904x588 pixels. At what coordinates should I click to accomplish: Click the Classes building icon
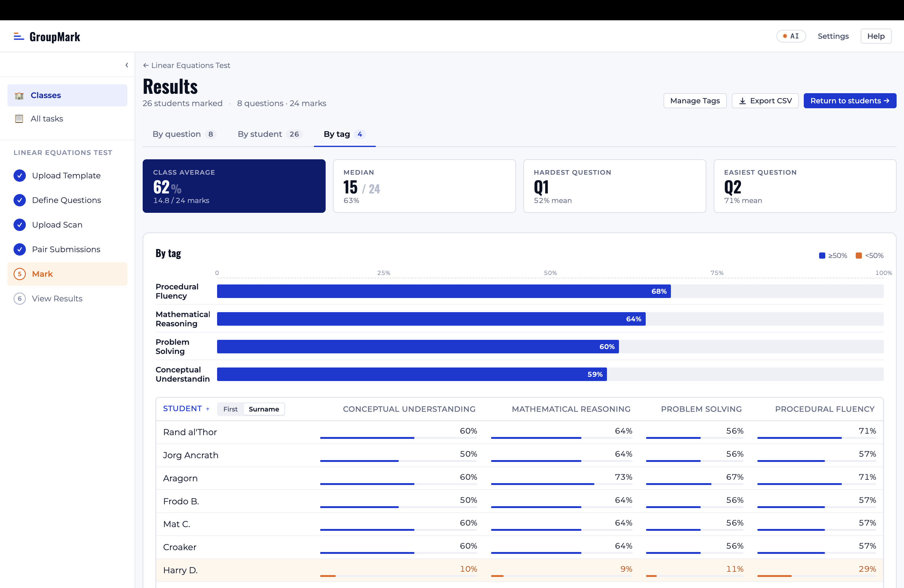(x=19, y=95)
